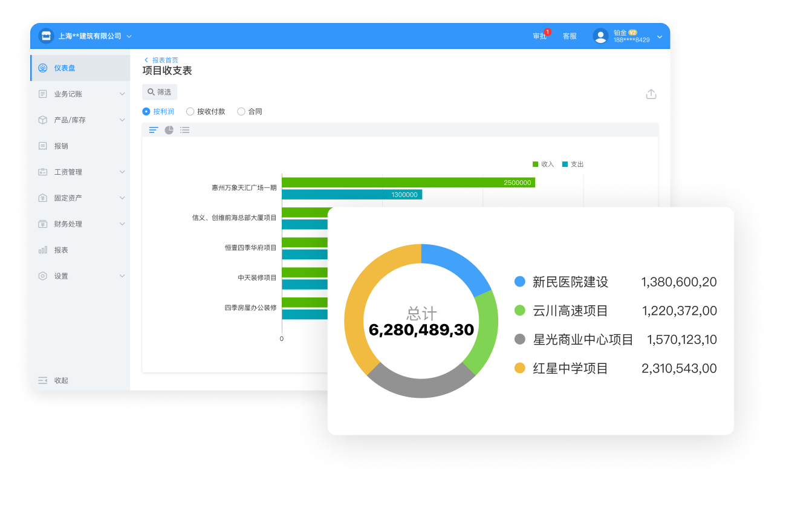This screenshot has height=532, width=786.
Task: Select the 按利润 radio button
Action: 146,112
